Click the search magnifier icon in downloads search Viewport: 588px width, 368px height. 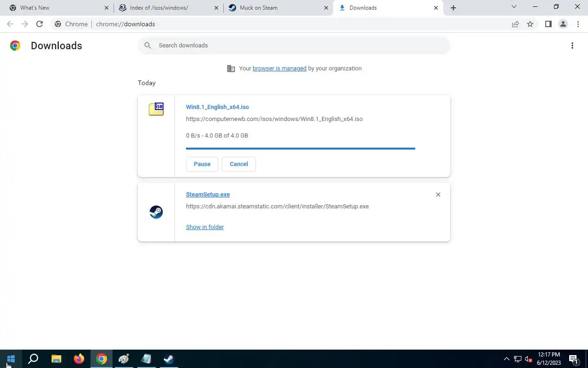pos(147,45)
